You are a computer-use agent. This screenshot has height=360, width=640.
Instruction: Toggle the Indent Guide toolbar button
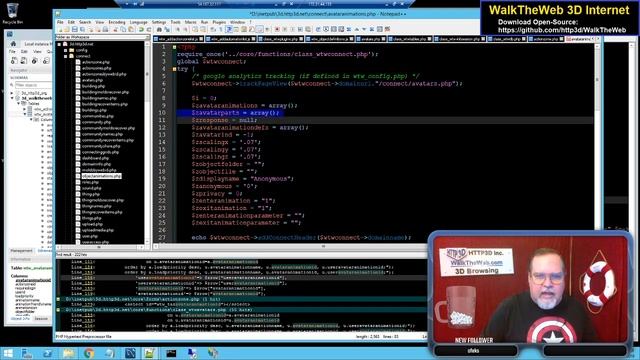pyautogui.click(x=229, y=29)
